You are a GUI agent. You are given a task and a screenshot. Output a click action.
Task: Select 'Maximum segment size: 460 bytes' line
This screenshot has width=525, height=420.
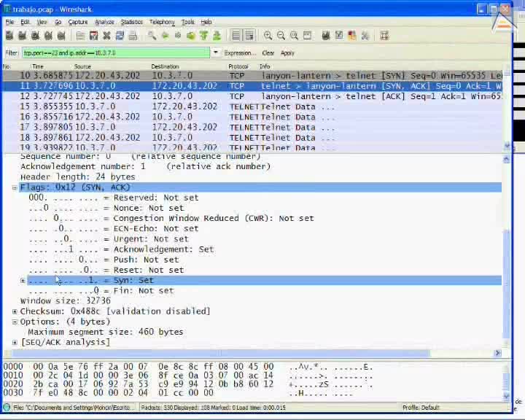[x=106, y=332]
